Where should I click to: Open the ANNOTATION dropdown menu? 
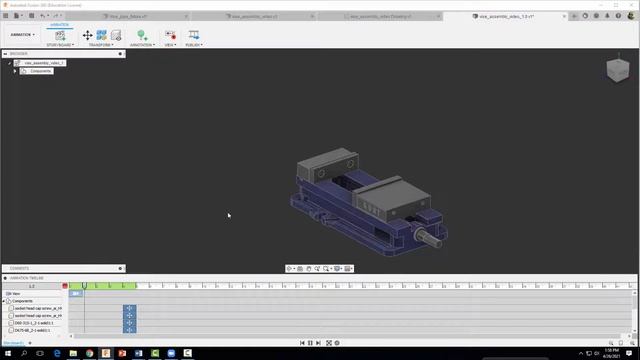(142, 45)
